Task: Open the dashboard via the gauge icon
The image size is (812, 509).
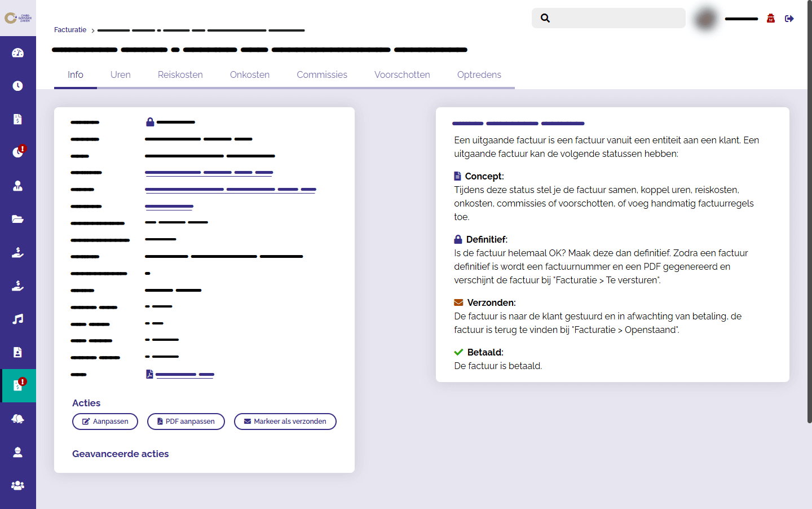Action: coord(17,52)
